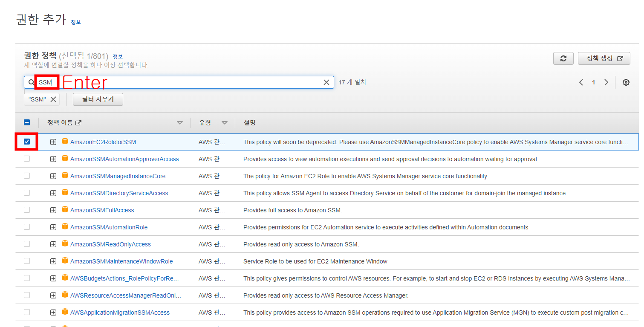Click 설명 column header

(249, 123)
